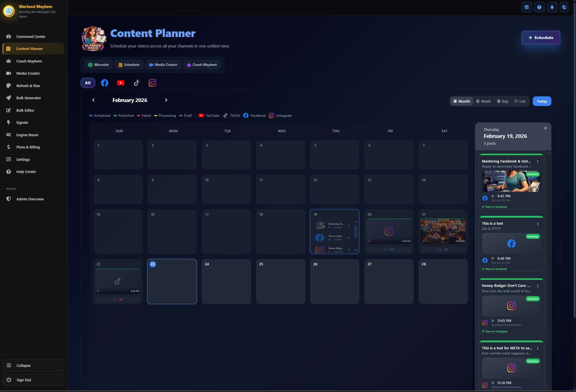Switch calendar to List view
Screen dimensions: 576x392
coord(520,101)
